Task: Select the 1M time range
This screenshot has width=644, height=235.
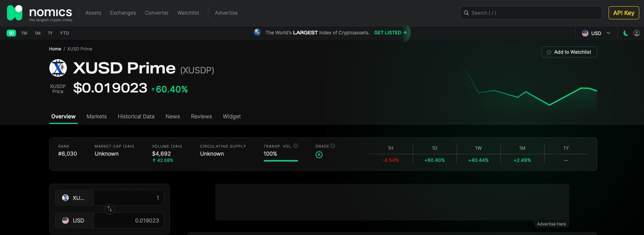Action: pyautogui.click(x=38, y=33)
